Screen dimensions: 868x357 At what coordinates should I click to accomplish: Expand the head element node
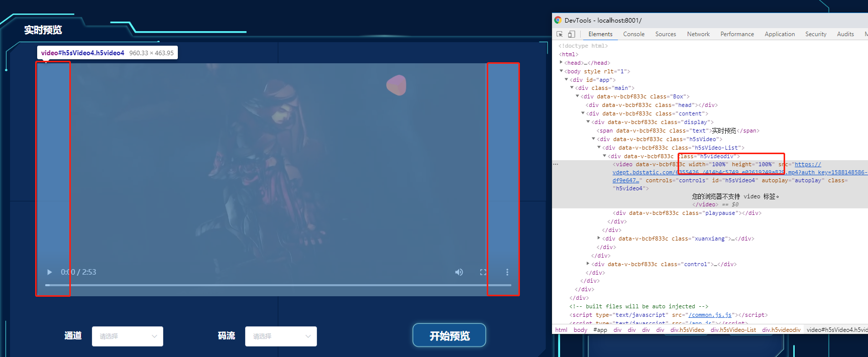click(561, 62)
